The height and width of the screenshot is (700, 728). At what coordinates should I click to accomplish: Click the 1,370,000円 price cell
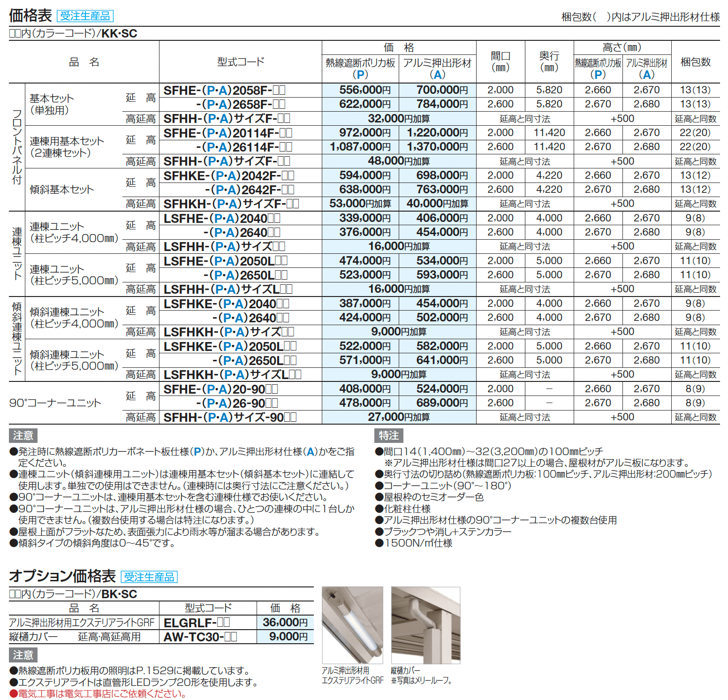437,147
